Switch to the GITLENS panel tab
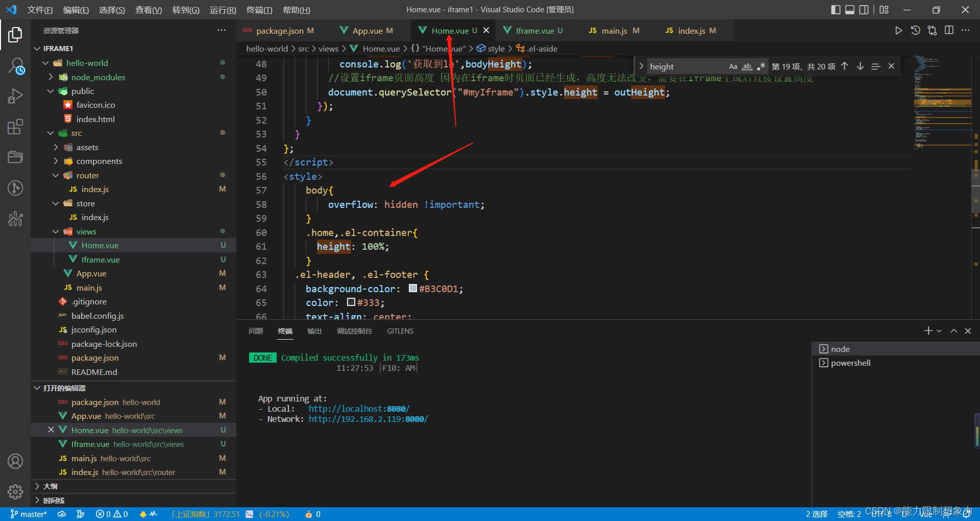980x521 pixels. tap(400, 331)
